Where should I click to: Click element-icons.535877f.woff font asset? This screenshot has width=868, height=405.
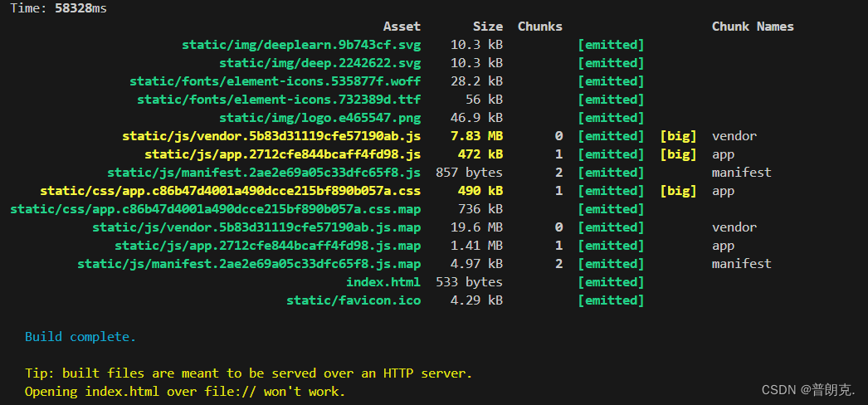(x=276, y=81)
